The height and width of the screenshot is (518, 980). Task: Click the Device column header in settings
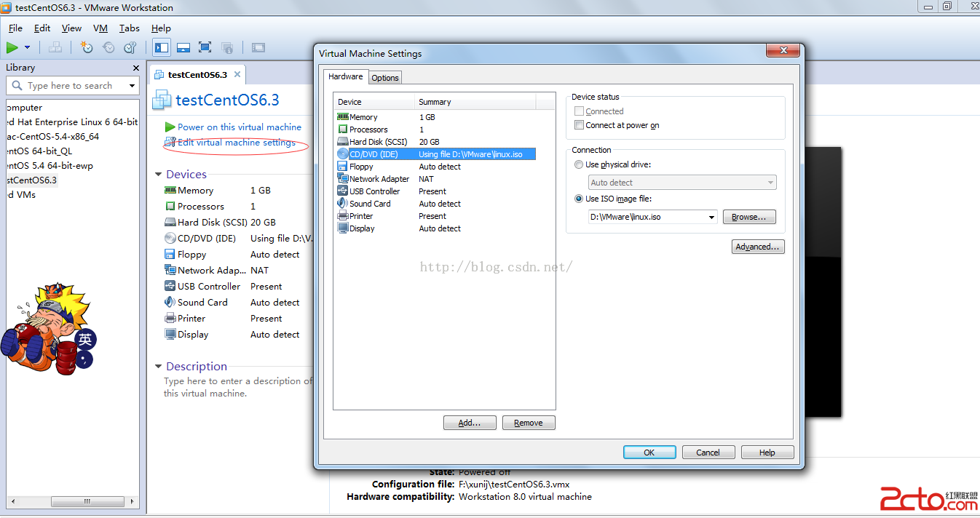click(374, 102)
